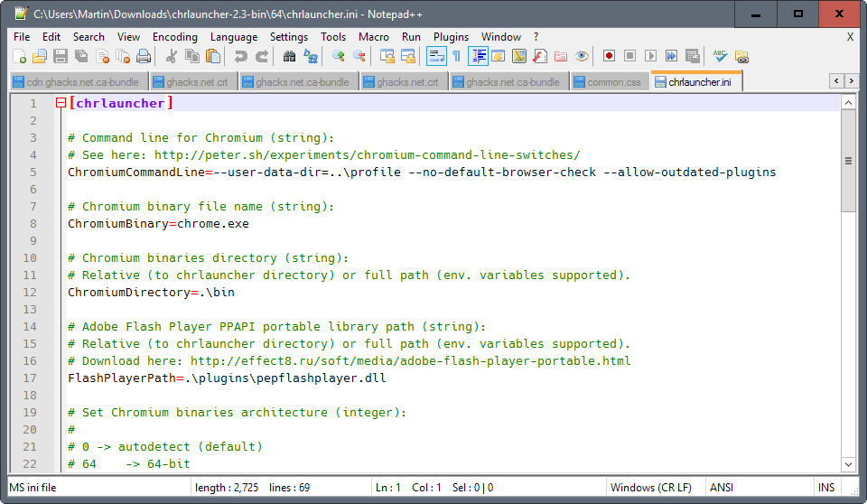
Task: Open the Encoding menu
Action: (x=174, y=37)
